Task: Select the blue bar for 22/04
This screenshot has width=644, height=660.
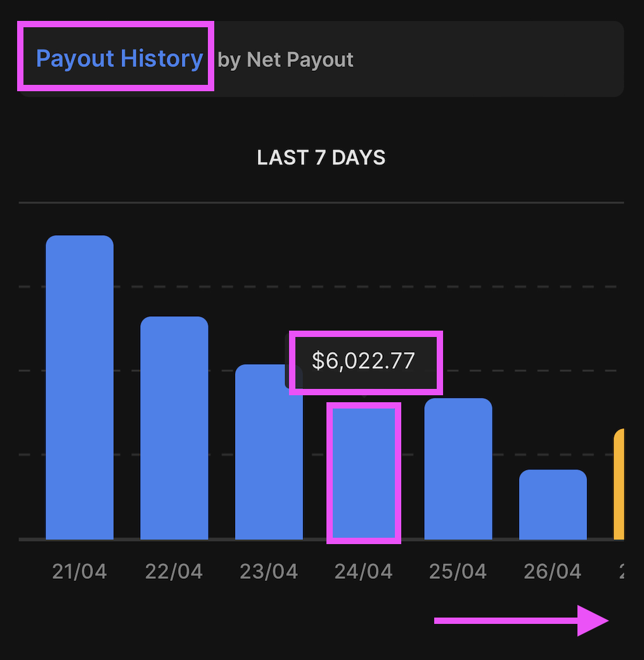Action: (174, 428)
